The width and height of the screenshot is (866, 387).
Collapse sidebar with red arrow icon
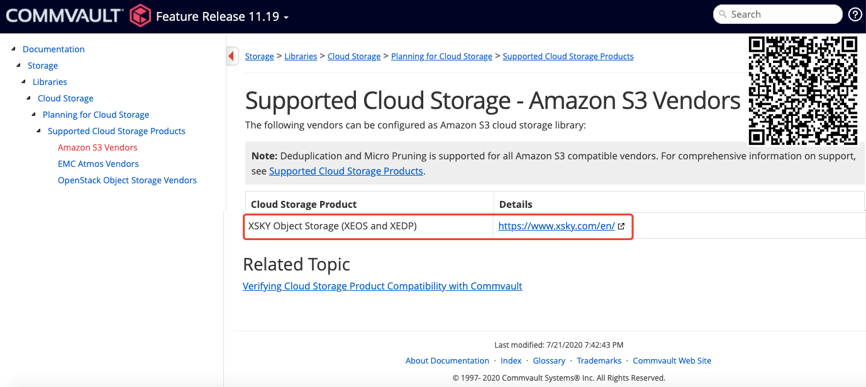(232, 56)
